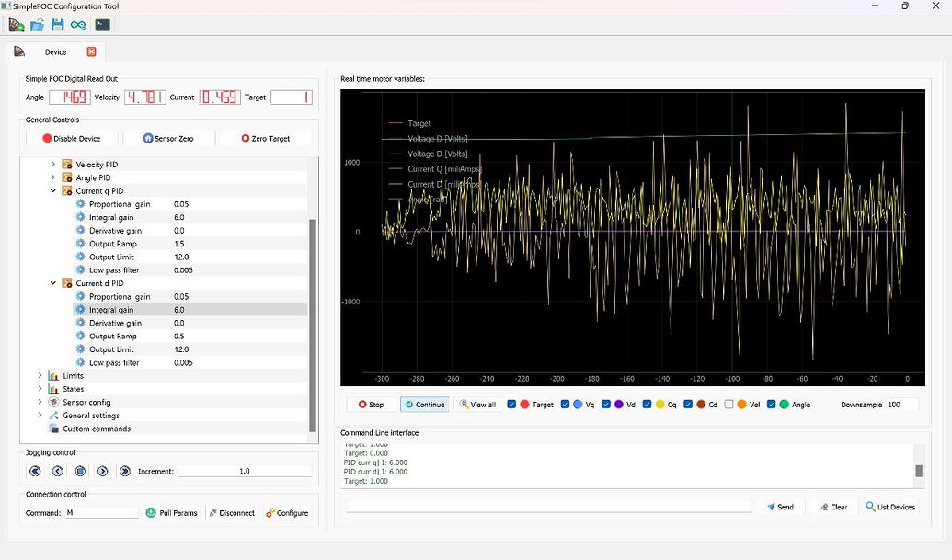Click the Pull Params button
952x560 pixels.
coord(172,512)
